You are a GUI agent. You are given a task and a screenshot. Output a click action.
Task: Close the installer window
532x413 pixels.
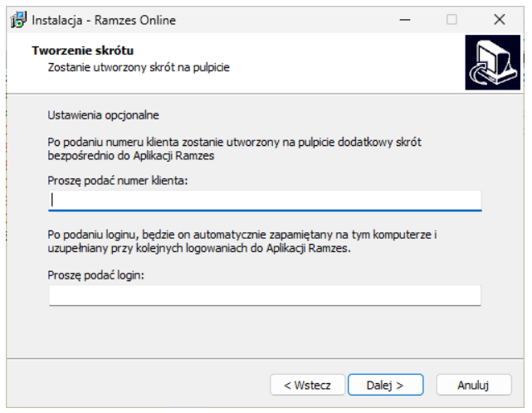500,20
